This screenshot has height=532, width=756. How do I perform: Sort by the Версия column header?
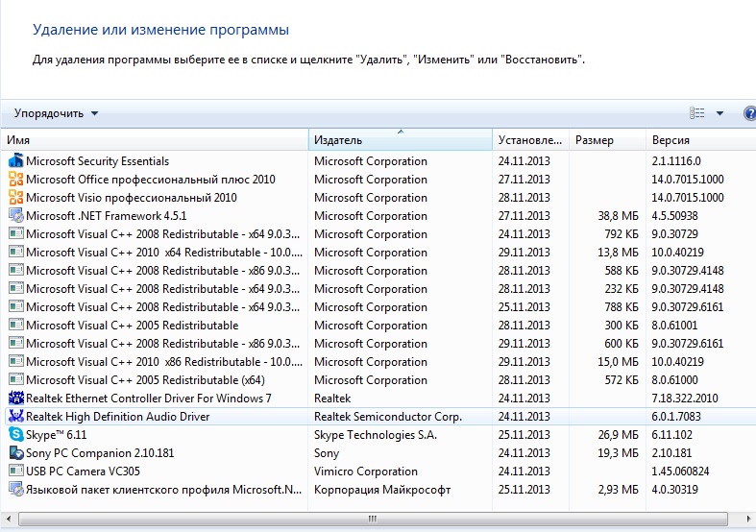[x=696, y=140]
